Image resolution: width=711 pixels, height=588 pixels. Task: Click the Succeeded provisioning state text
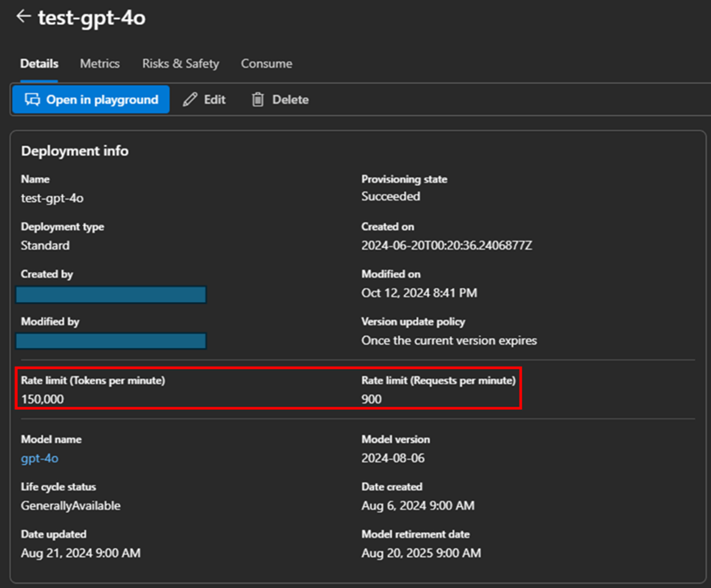pos(390,196)
